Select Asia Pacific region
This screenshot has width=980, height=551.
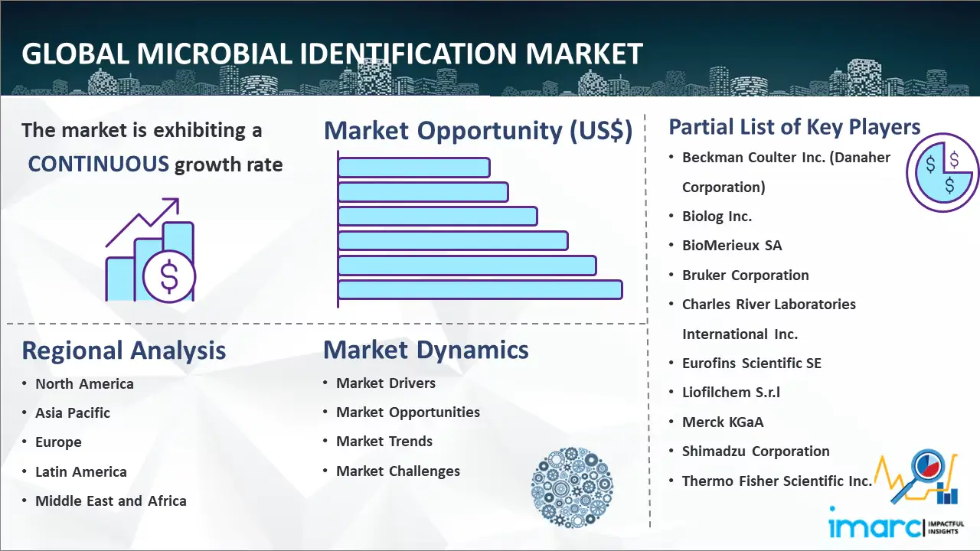tap(73, 413)
